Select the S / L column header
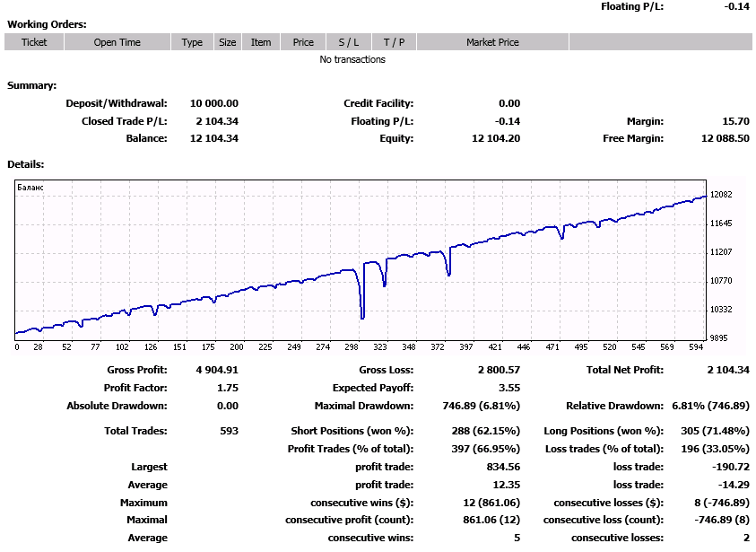Screen dimensions: 756x552 coord(349,42)
